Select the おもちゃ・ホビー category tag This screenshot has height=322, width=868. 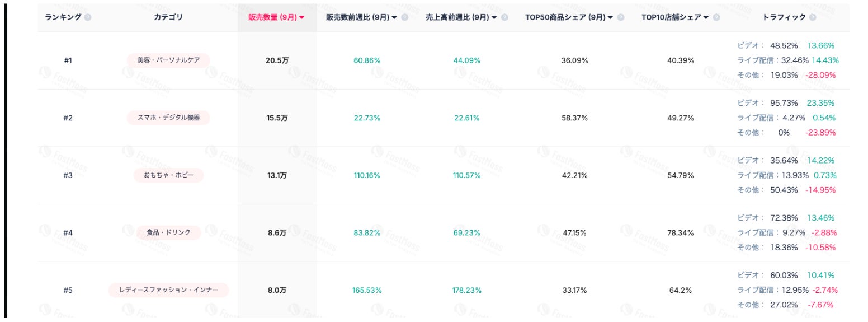(168, 175)
